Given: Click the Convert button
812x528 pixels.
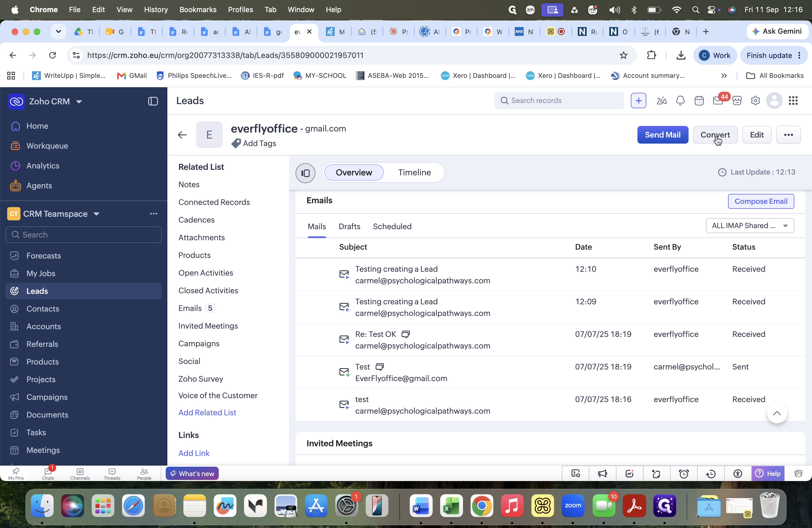Looking at the screenshot, I should tap(715, 135).
